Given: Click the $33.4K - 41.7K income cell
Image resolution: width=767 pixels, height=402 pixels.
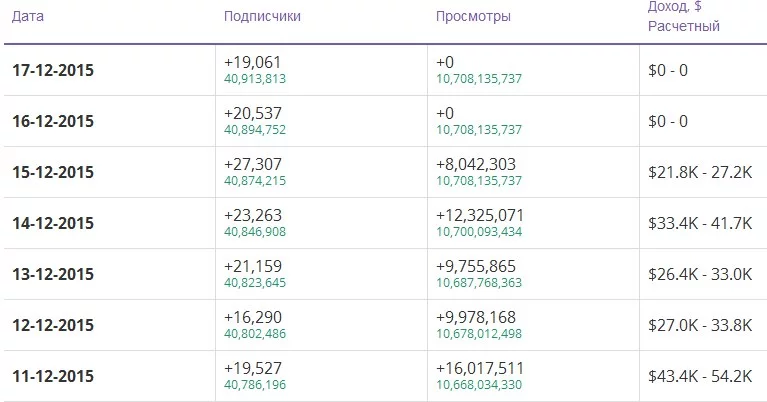Looking at the screenshot, I should tap(700, 223).
